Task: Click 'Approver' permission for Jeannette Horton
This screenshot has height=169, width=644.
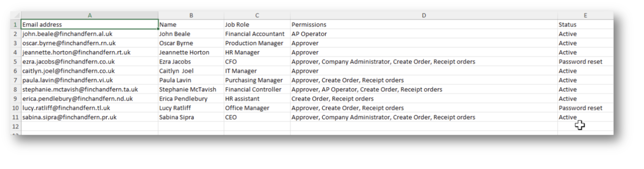Action: [424, 52]
